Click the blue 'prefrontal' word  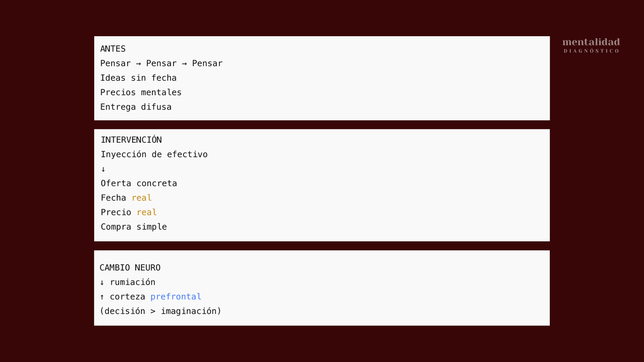[176, 297]
